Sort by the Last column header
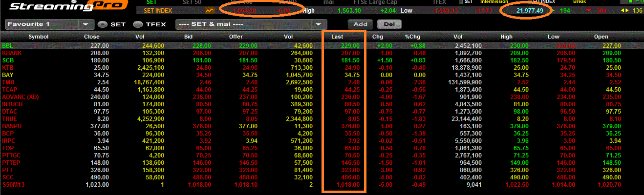Viewport: 644px width, 195px height. (x=338, y=37)
